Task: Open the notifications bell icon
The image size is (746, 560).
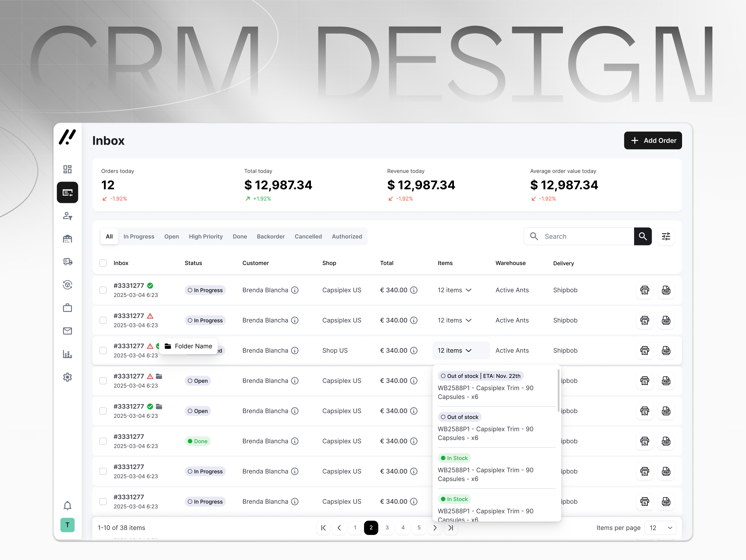Action: (67, 506)
